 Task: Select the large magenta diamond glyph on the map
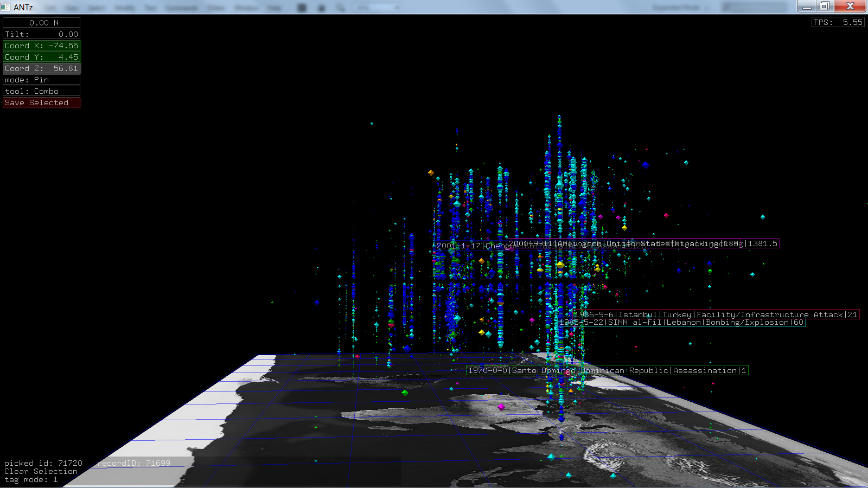tap(501, 407)
